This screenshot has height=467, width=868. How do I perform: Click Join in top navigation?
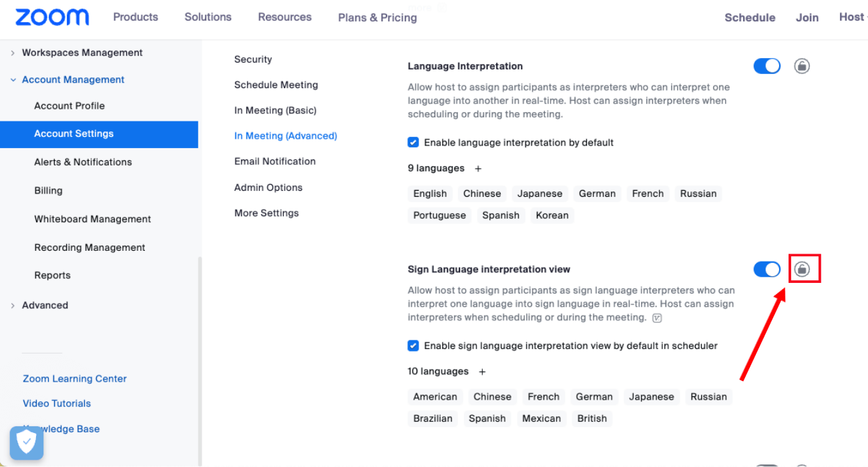click(x=807, y=17)
